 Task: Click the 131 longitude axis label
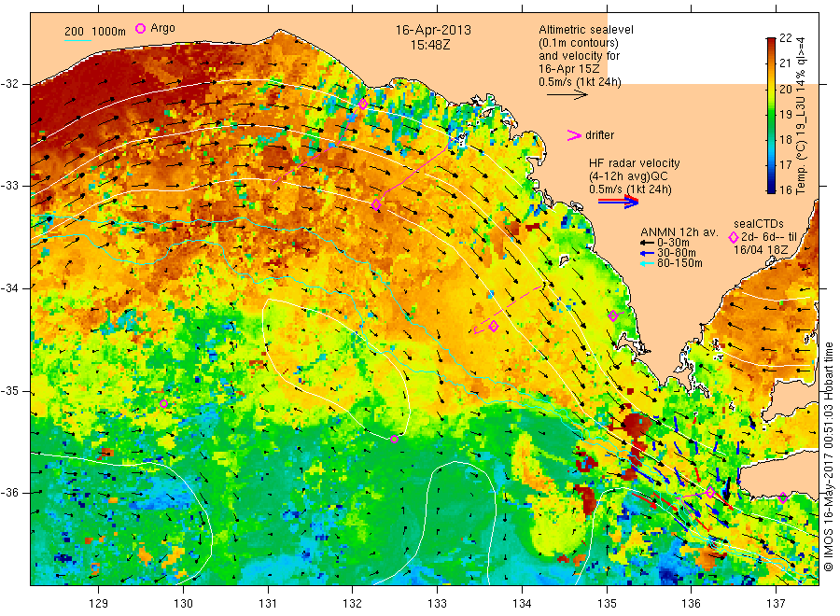[268, 604]
